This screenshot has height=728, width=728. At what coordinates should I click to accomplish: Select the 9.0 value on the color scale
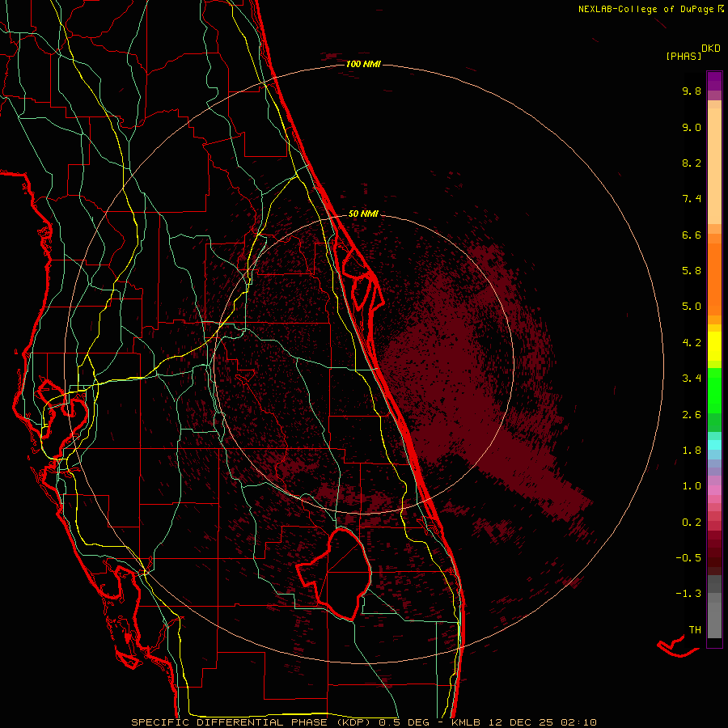pyautogui.click(x=692, y=127)
